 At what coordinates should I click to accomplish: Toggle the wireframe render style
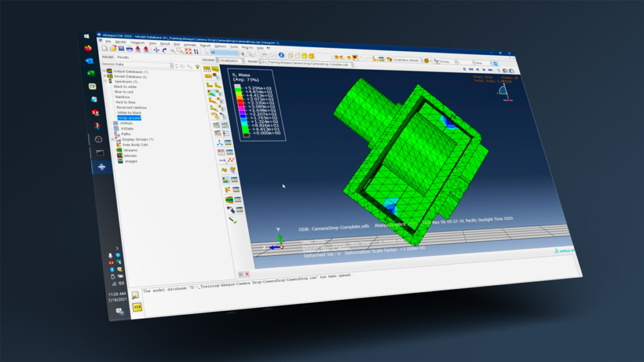[291, 55]
